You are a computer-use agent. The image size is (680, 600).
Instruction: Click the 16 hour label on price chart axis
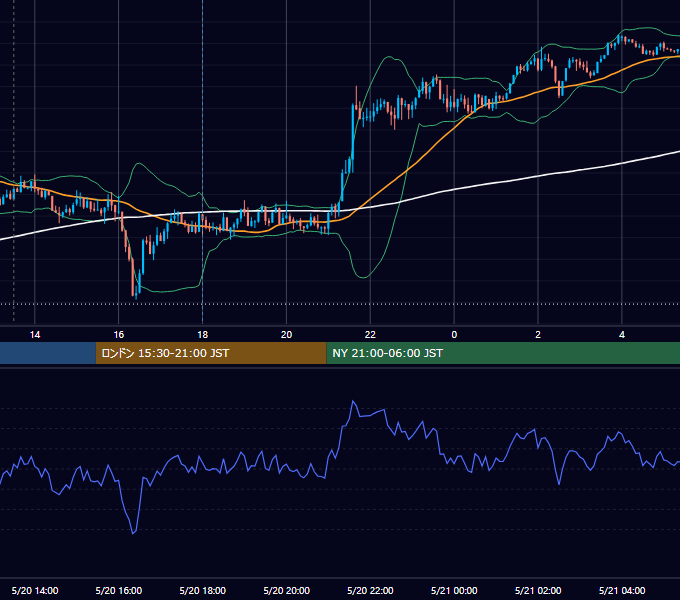(x=118, y=335)
